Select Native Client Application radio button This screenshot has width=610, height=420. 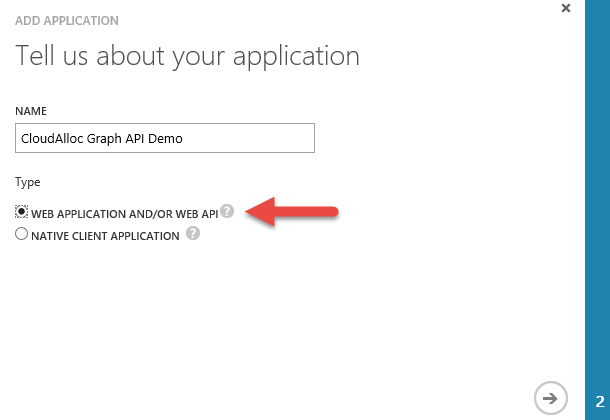pos(22,235)
